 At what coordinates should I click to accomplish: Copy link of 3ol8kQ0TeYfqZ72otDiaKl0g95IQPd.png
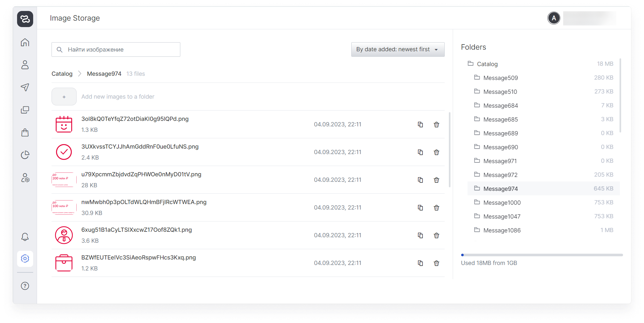tap(420, 124)
